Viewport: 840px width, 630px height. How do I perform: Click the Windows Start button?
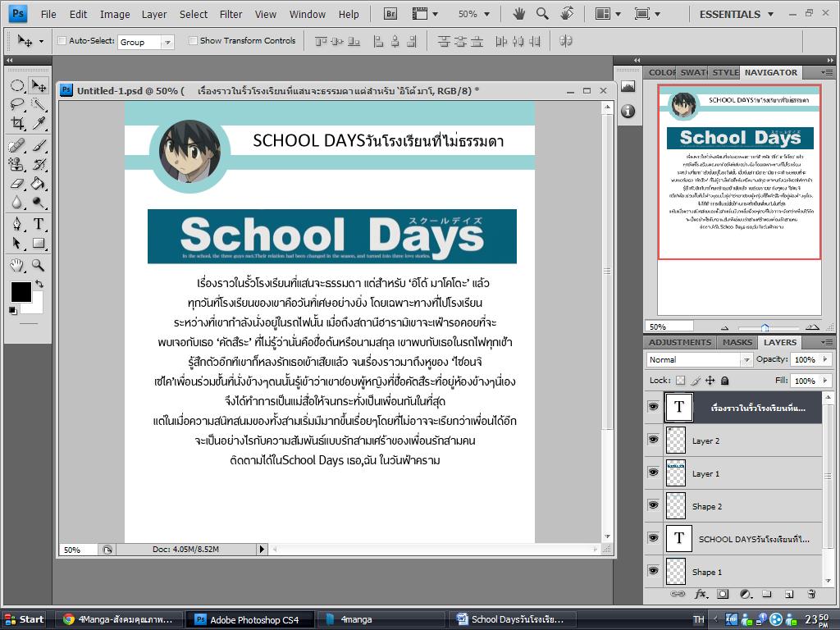[x=24, y=619]
